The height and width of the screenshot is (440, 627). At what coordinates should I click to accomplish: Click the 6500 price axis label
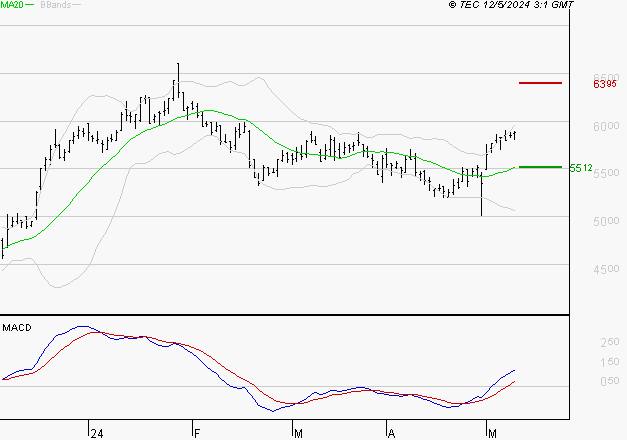point(606,77)
